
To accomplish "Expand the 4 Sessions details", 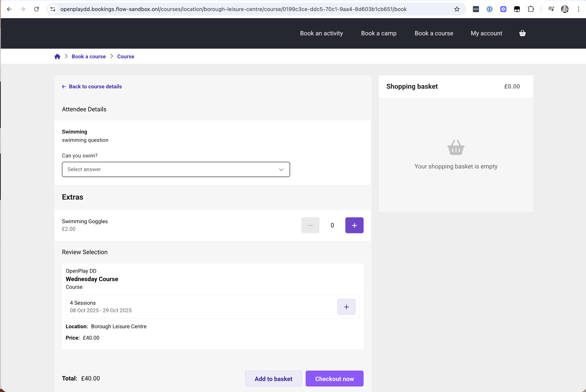I will [346, 307].
